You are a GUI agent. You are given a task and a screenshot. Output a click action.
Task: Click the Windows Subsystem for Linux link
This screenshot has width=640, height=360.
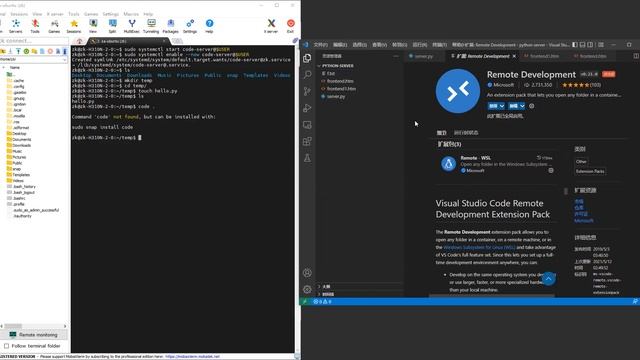tap(479, 247)
